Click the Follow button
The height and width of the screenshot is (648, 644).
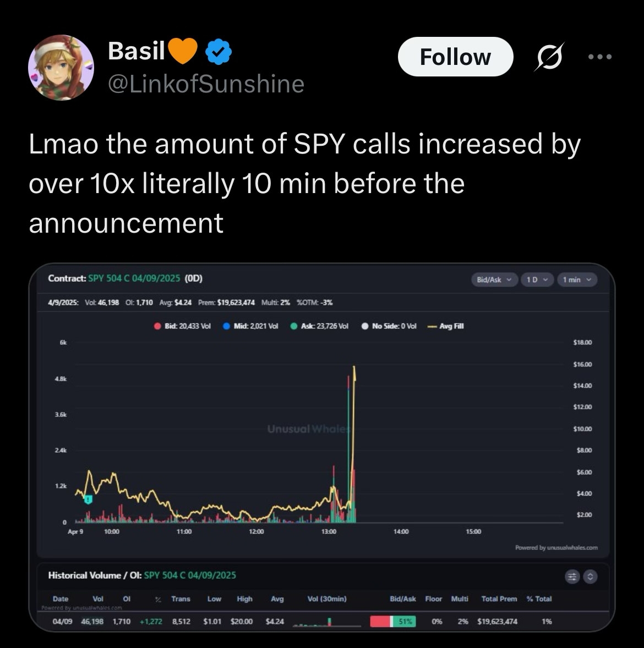(x=455, y=57)
